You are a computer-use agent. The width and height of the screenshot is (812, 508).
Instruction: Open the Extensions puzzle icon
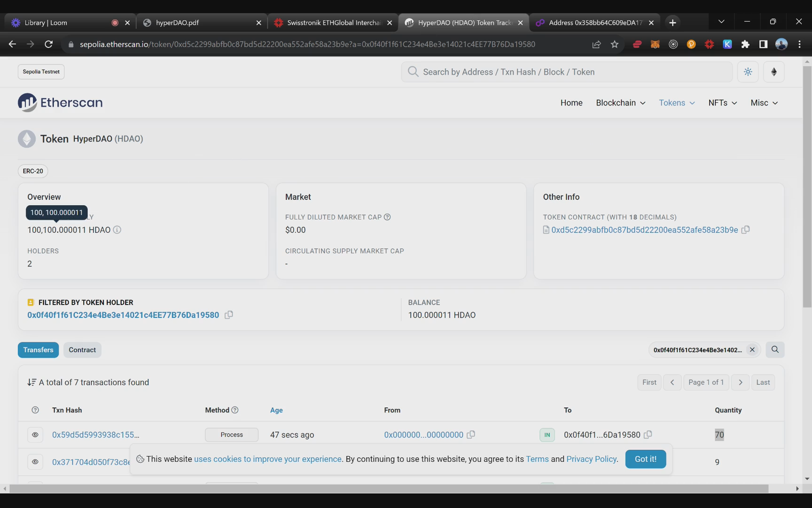pyautogui.click(x=745, y=44)
